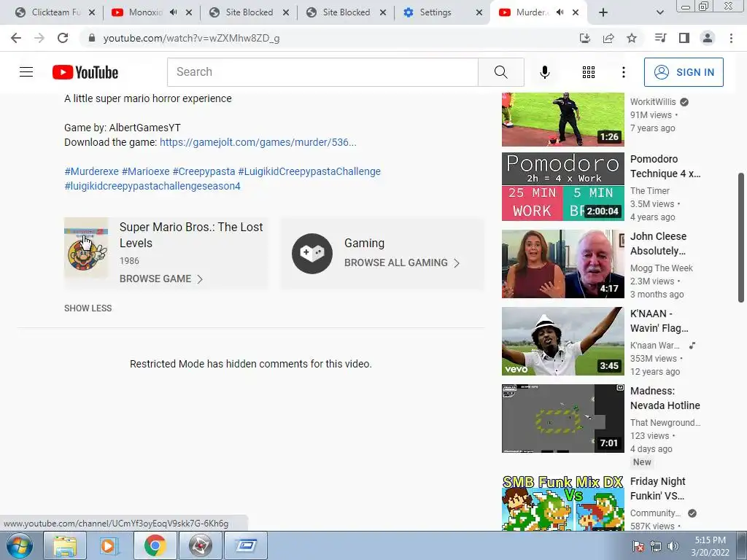Click the #Marioexe hashtag
The width and height of the screenshot is (747, 560).
click(x=145, y=171)
